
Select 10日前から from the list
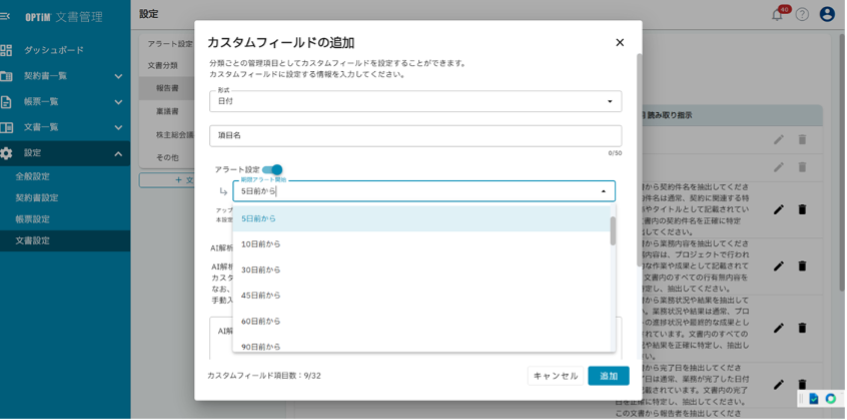tap(261, 244)
